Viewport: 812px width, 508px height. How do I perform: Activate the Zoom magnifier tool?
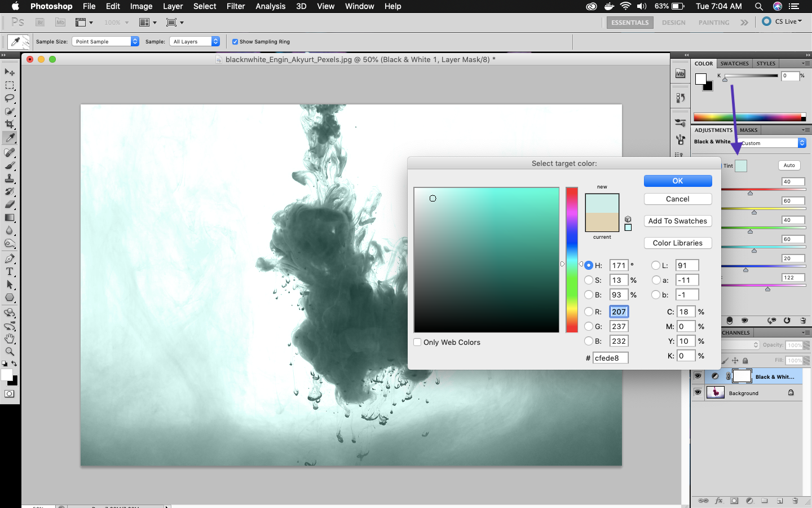tap(10, 352)
